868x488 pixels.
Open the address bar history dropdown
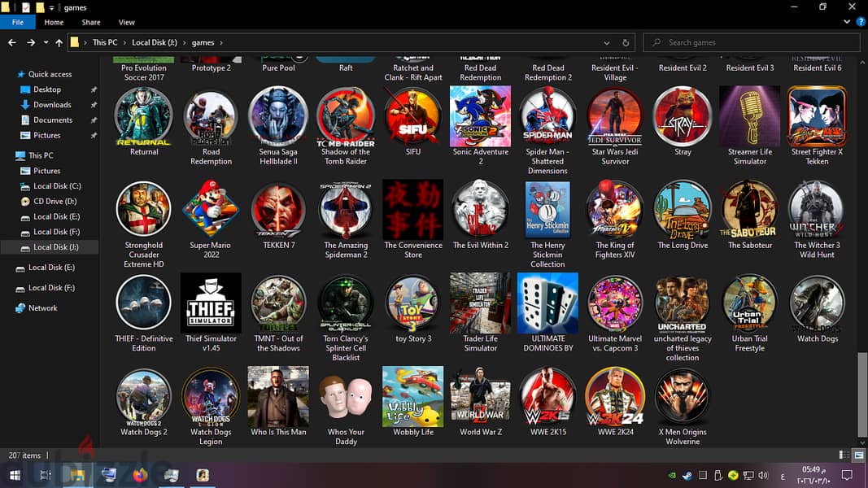click(607, 42)
